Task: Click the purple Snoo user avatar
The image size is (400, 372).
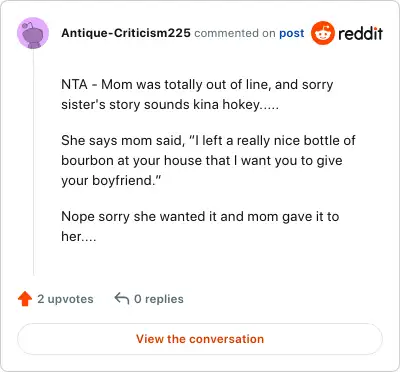Action: (x=33, y=33)
